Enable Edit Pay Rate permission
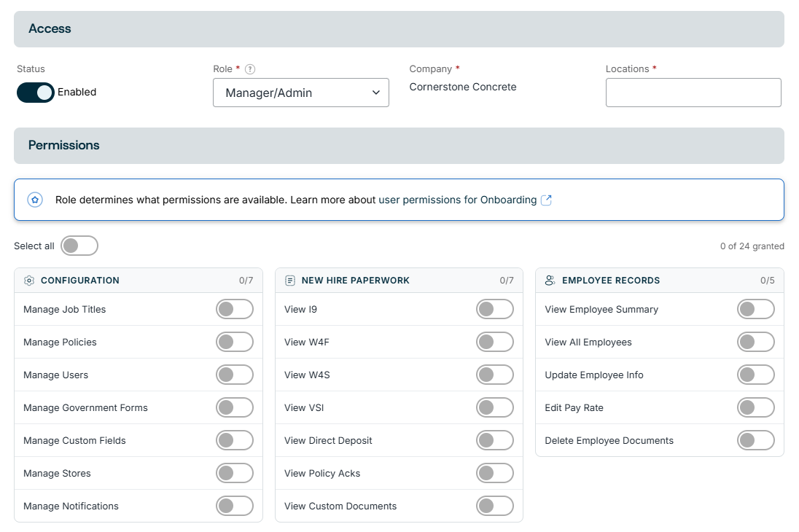 coord(756,407)
